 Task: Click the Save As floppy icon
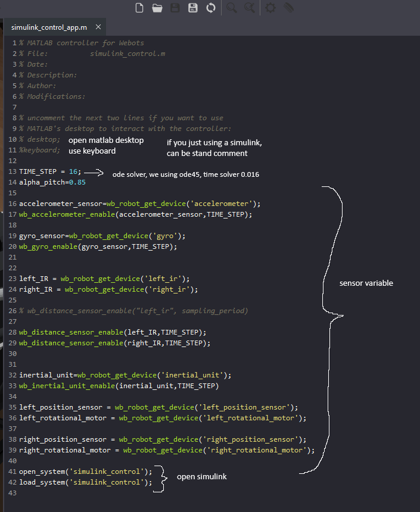click(x=193, y=8)
